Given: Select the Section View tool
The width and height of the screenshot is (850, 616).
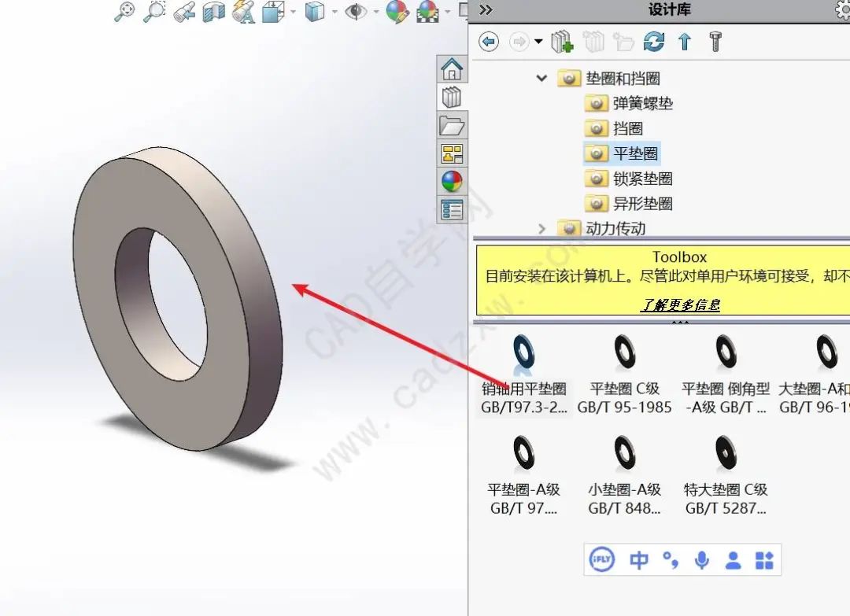Looking at the screenshot, I should (213, 11).
